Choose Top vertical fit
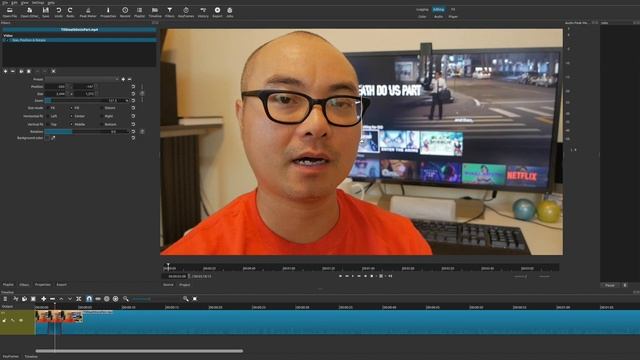The width and height of the screenshot is (640, 360). click(x=47, y=124)
